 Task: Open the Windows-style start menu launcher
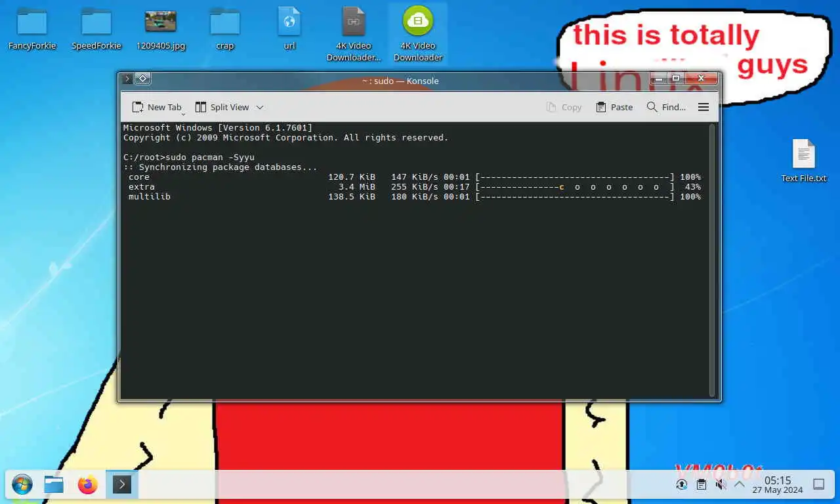[22, 485]
